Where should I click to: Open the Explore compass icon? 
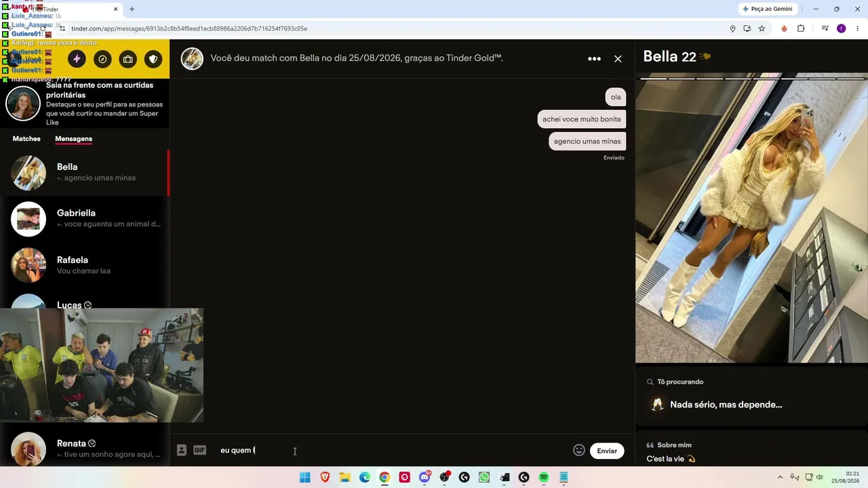click(x=102, y=59)
